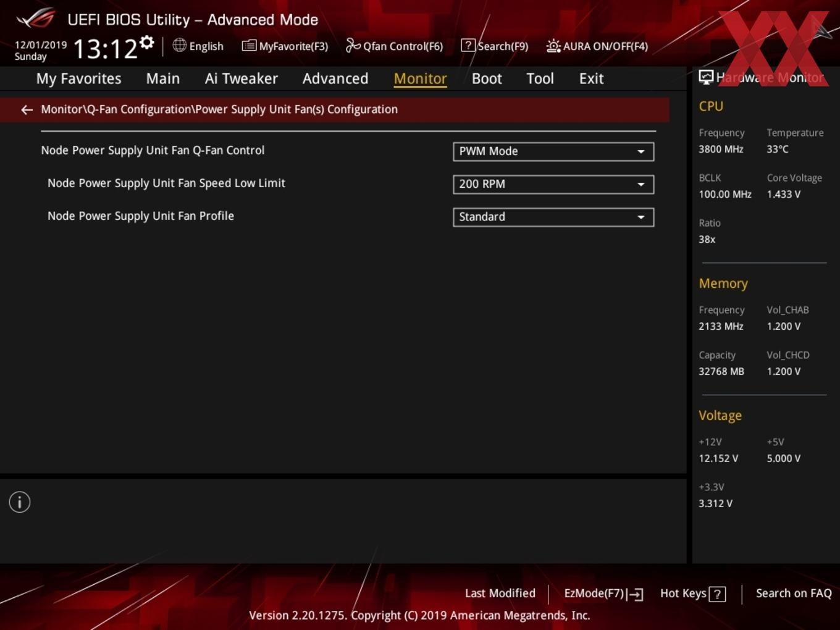Image resolution: width=840 pixels, height=630 pixels.
Task: Click +12V value 12.152 V
Action: [718, 458]
